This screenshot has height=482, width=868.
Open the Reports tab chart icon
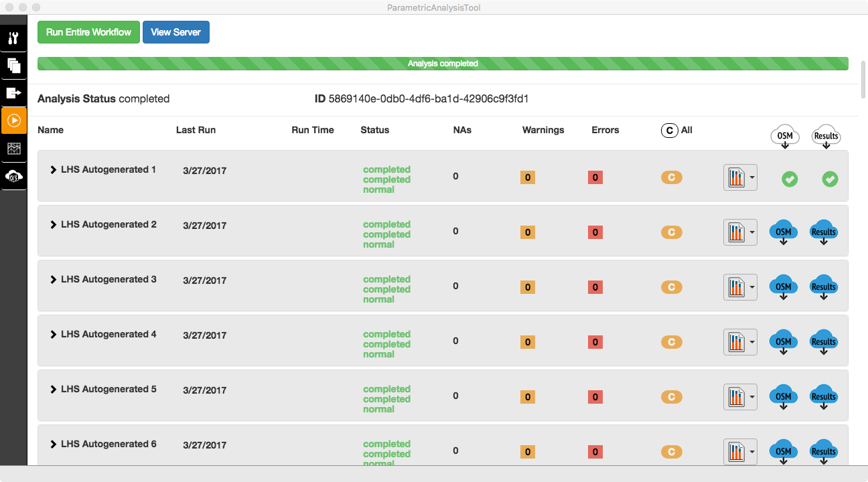tap(13, 149)
